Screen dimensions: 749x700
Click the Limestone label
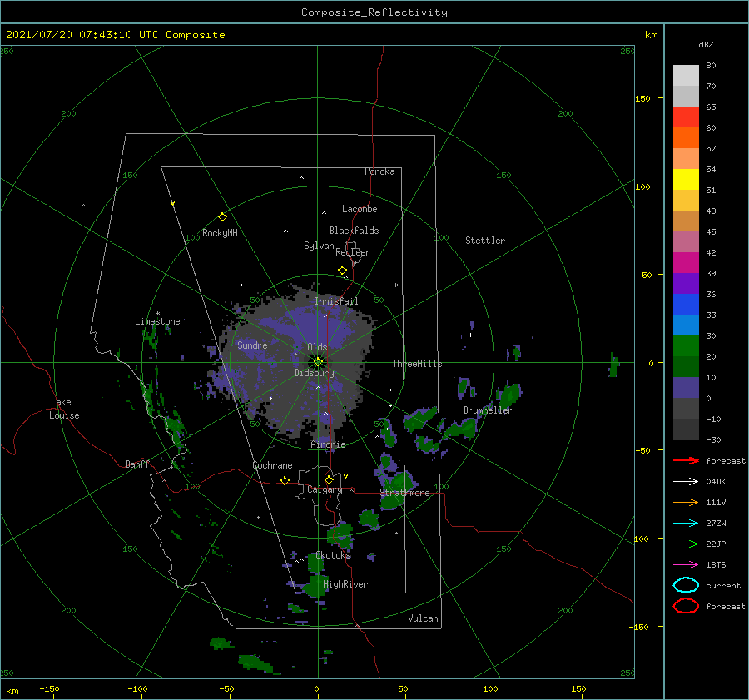tap(157, 321)
